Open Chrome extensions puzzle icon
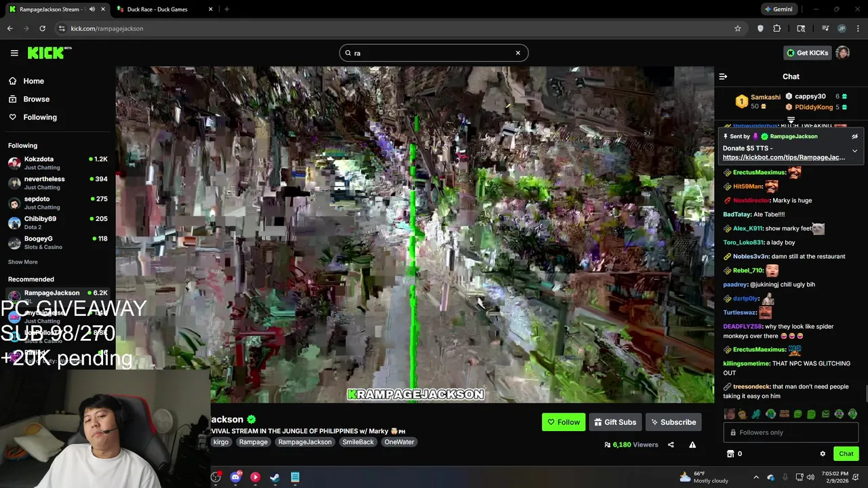 (777, 28)
